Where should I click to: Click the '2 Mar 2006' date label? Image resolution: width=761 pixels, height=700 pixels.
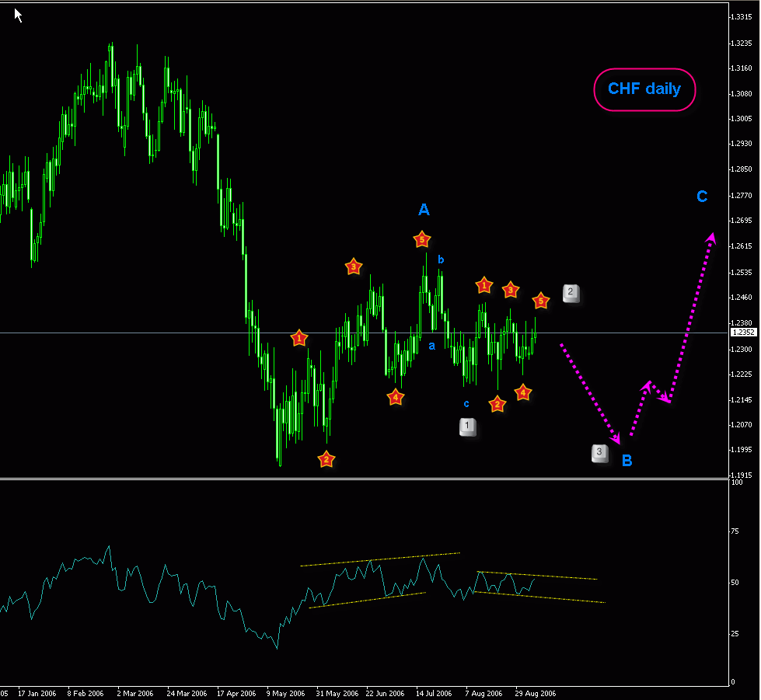135,693
